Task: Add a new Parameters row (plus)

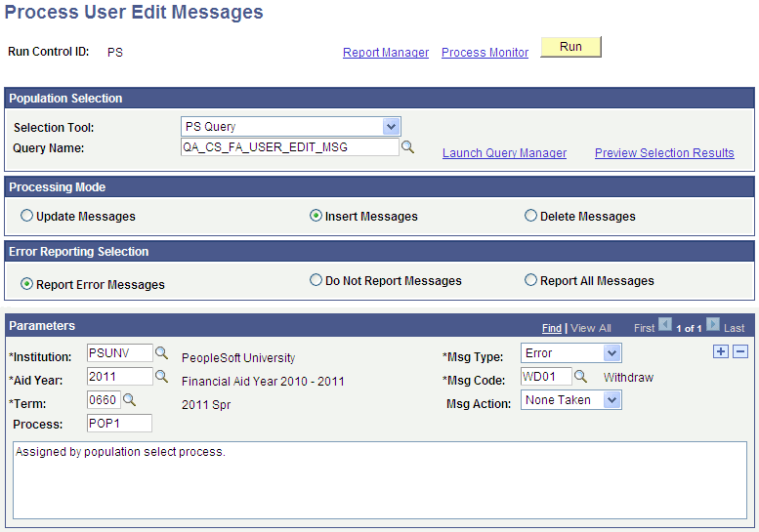Action: [x=721, y=351]
